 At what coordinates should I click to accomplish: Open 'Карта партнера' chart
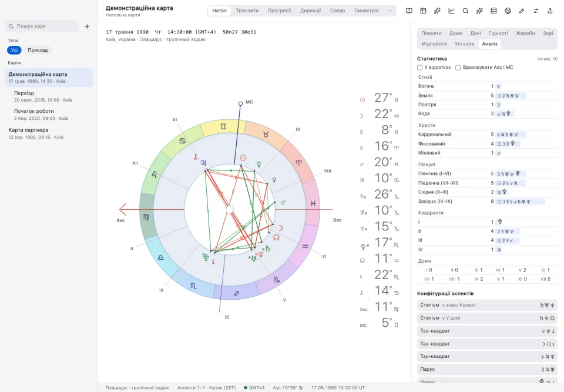49,133
